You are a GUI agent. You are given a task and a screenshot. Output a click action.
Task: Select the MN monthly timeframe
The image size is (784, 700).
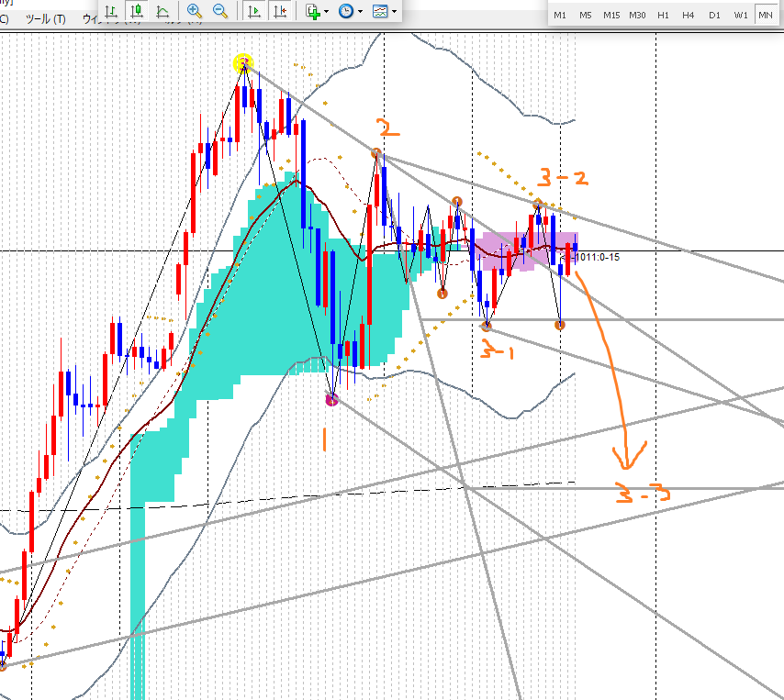pyautogui.click(x=765, y=16)
